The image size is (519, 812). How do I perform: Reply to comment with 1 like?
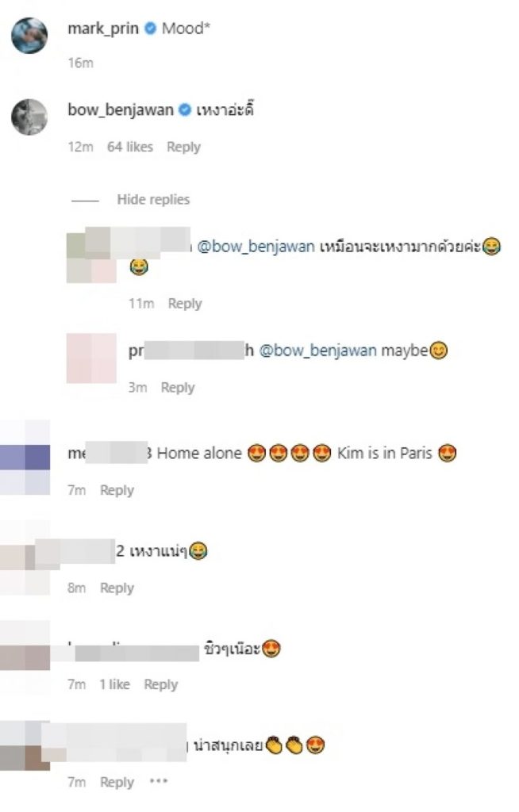161,684
